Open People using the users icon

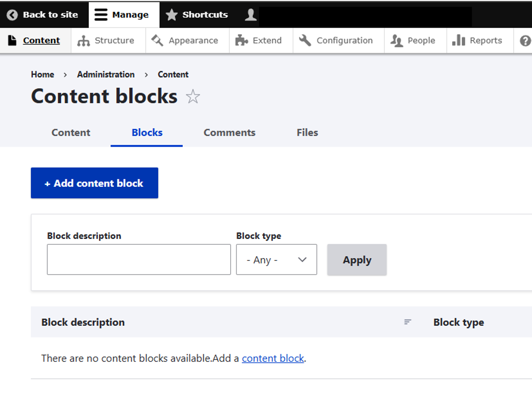[x=397, y=41]
